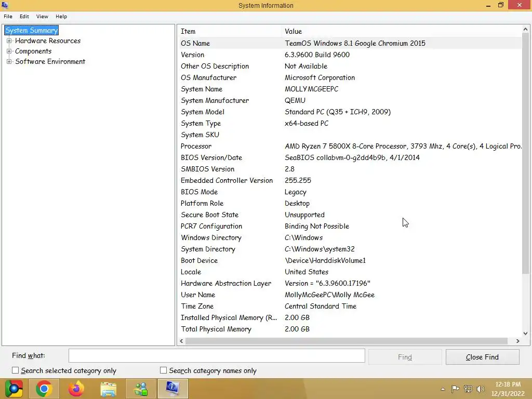Image resolution: width=532 pixels, height=399 pixels.
Task: Select Hardware Resources tree label
Action: click(x=48, y=41)
